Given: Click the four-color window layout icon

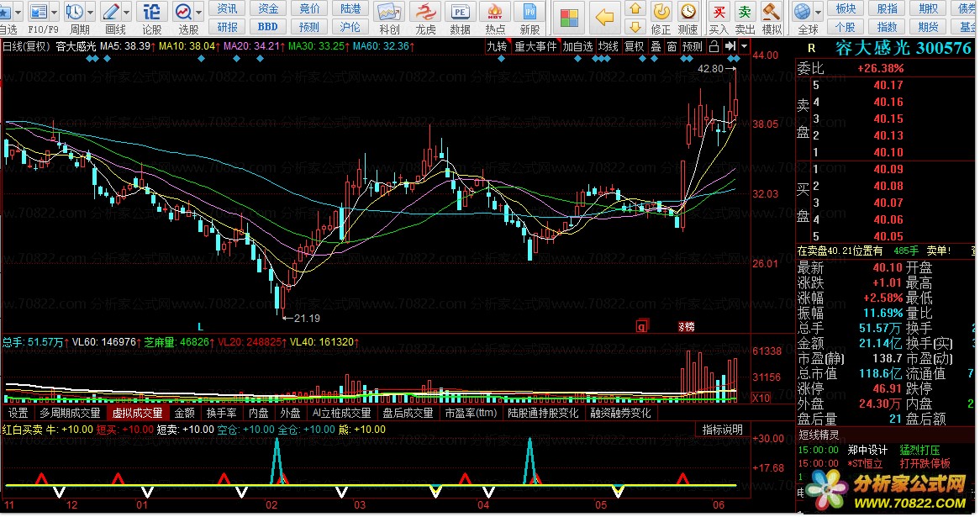Looking at the screenshot, I should (569, 18).
